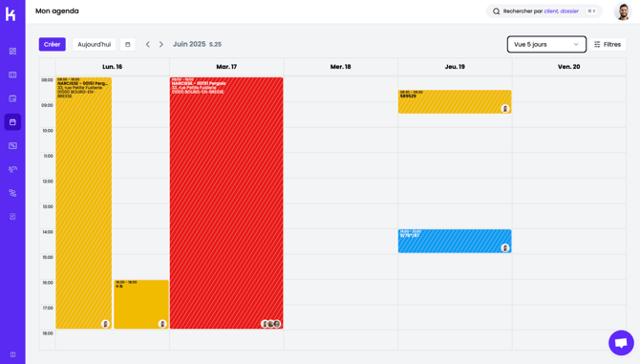Click the Juin 2025 month label
The height and width of the screenshot is (364, 640).
point(189,44)
